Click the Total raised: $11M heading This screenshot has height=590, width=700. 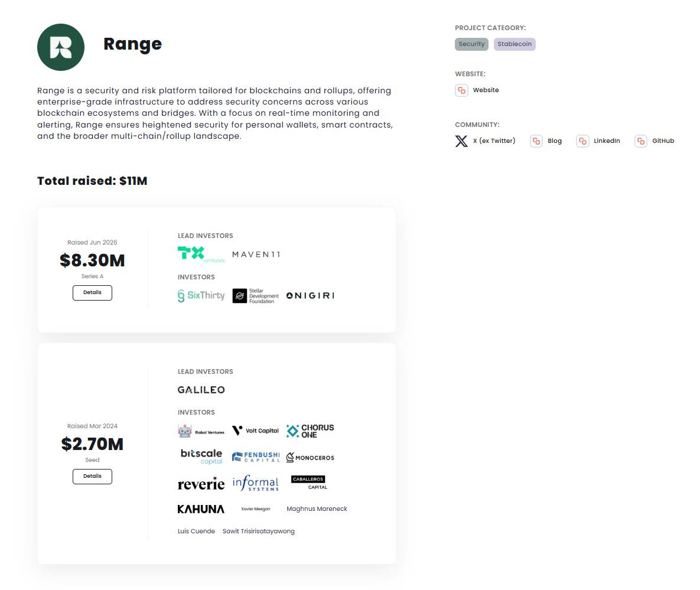point(92,181)
